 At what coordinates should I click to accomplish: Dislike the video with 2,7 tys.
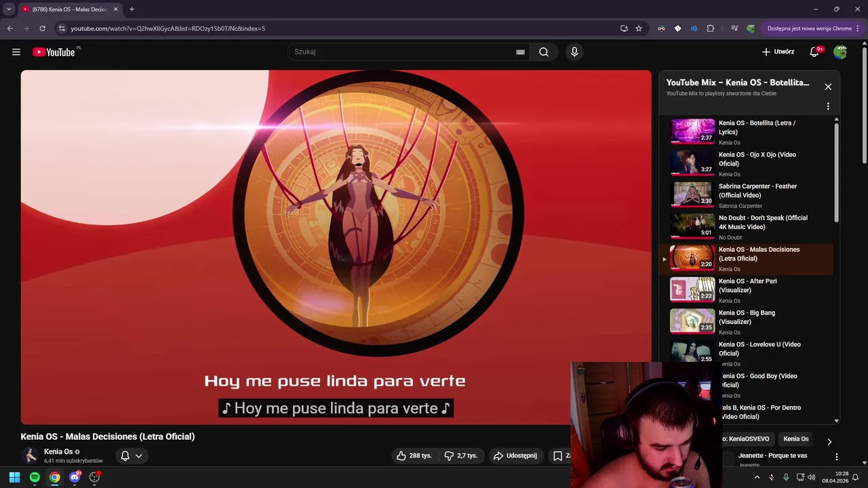point(461,456)
